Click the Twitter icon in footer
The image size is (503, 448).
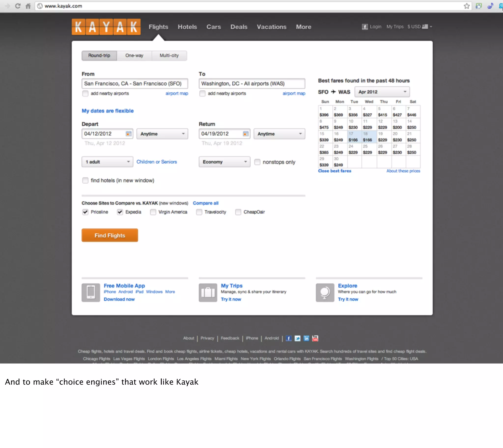[297, 338]
